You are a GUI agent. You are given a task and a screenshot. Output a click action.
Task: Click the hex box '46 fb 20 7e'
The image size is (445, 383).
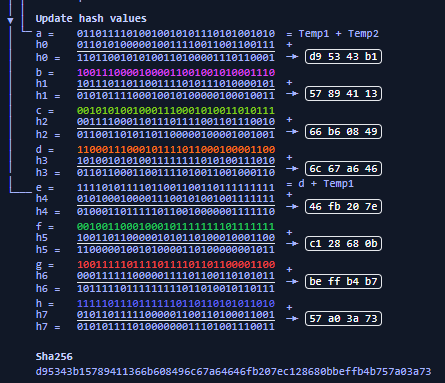coord(343,207)
